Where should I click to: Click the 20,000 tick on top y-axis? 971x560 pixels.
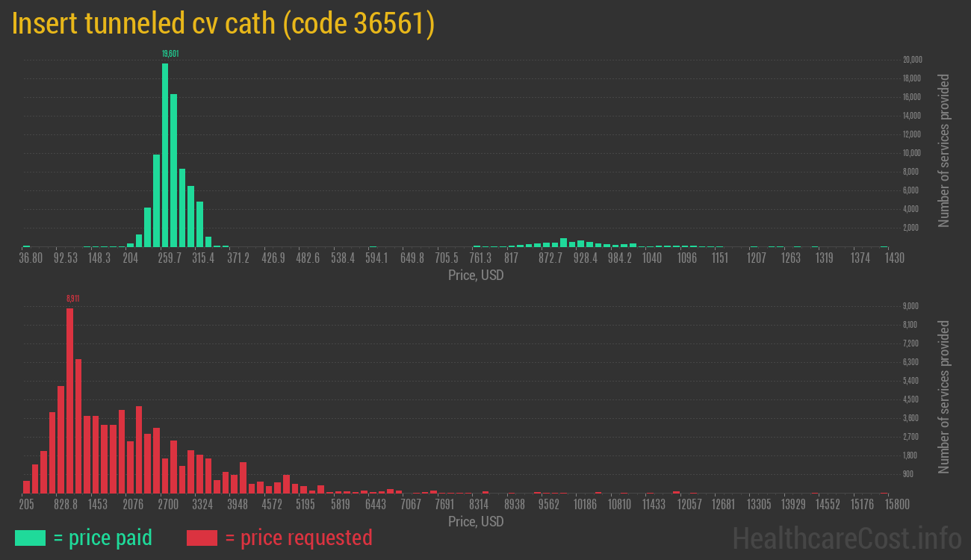911,60
